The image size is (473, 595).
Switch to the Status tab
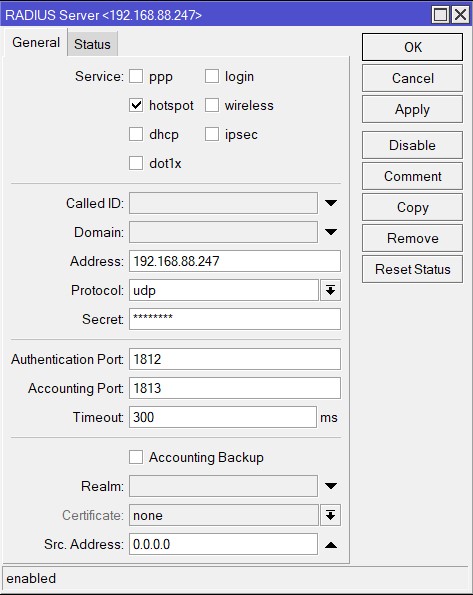point(92,44)
